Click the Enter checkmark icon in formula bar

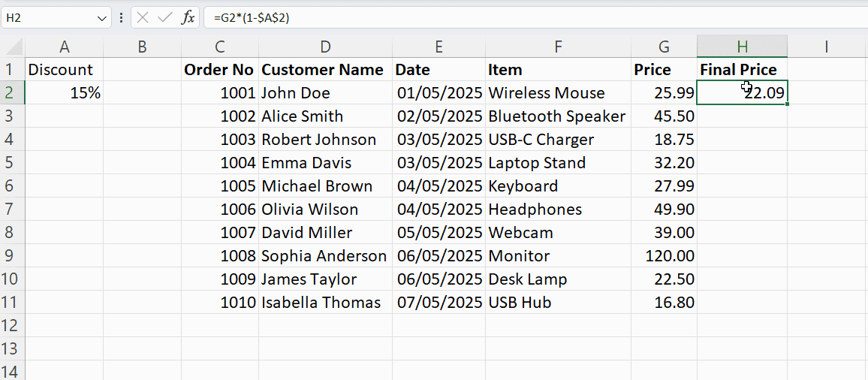pyautogui.click(x=165, y=17)
